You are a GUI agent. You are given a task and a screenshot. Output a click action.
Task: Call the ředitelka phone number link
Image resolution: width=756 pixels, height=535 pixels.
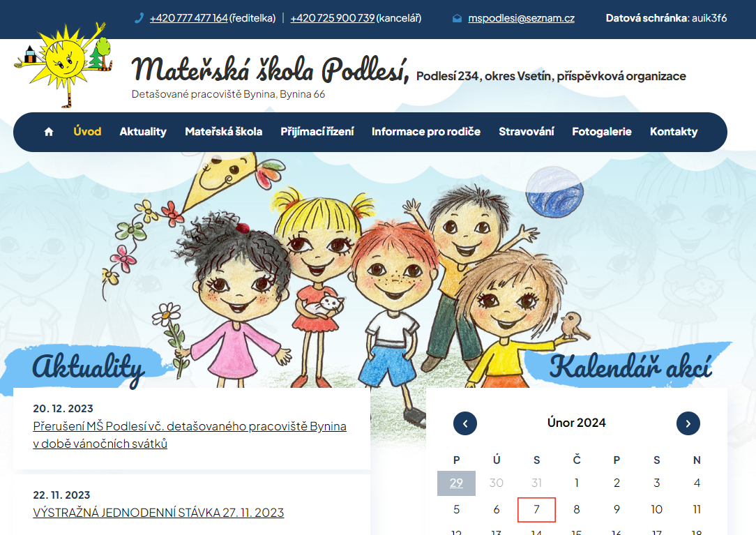(188, 18)
